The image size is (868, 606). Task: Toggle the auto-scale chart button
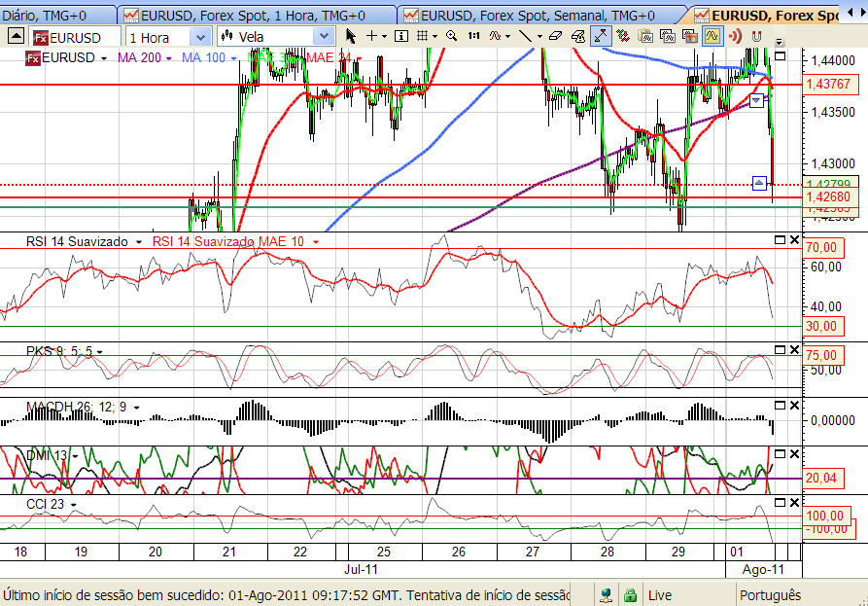click(x=601, y=37)
